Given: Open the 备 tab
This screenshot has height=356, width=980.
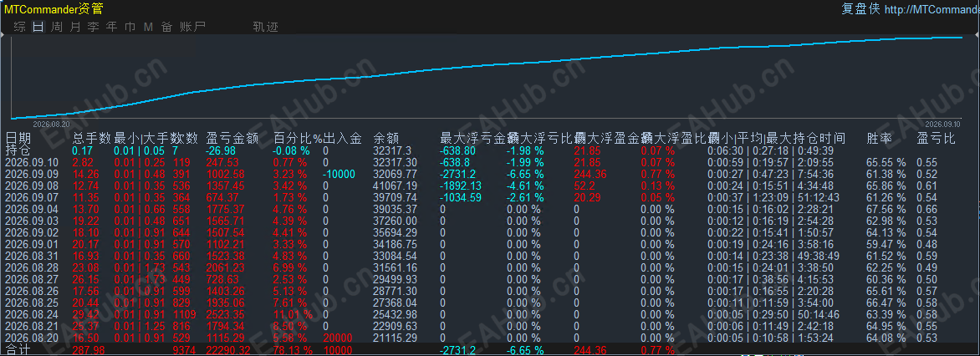Looking at the screenshot, I should (167, 26).
